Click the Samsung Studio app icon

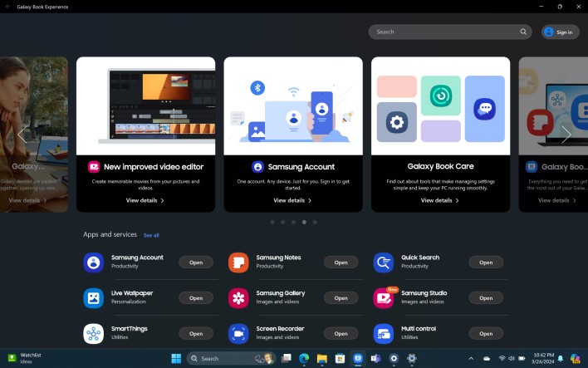[383, 298]
